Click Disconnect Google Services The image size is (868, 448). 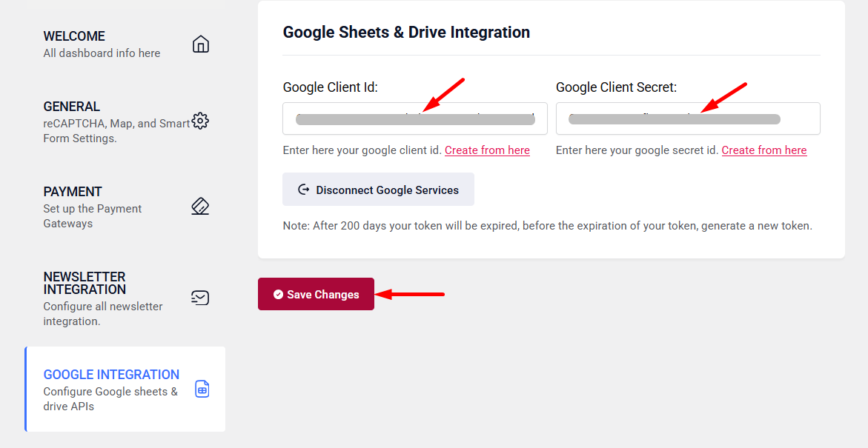378,190
